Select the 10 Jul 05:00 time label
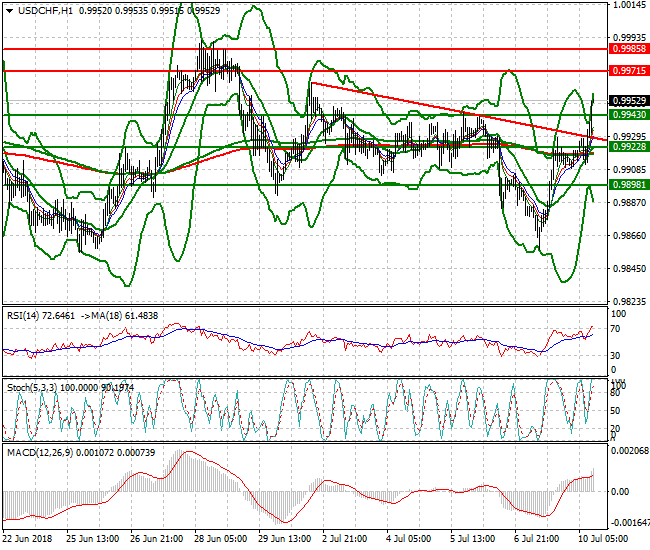The image size is (650, 550). pos(603,539)
